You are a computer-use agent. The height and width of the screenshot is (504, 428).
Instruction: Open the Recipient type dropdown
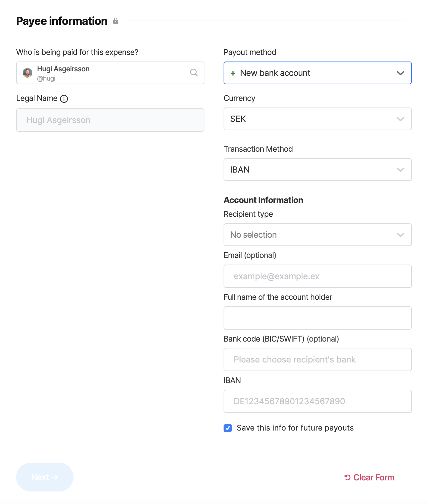pyautogui.click(x=317, y=235)
